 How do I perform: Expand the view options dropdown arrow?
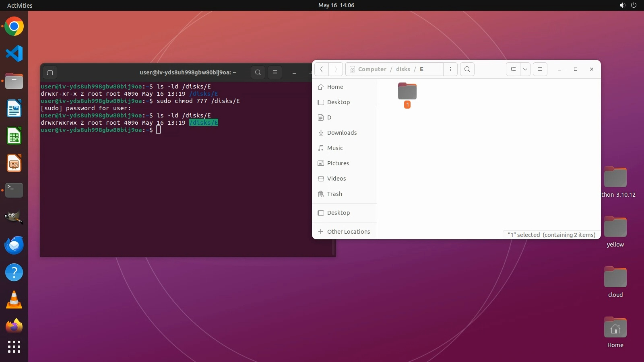tap(525, 69)
